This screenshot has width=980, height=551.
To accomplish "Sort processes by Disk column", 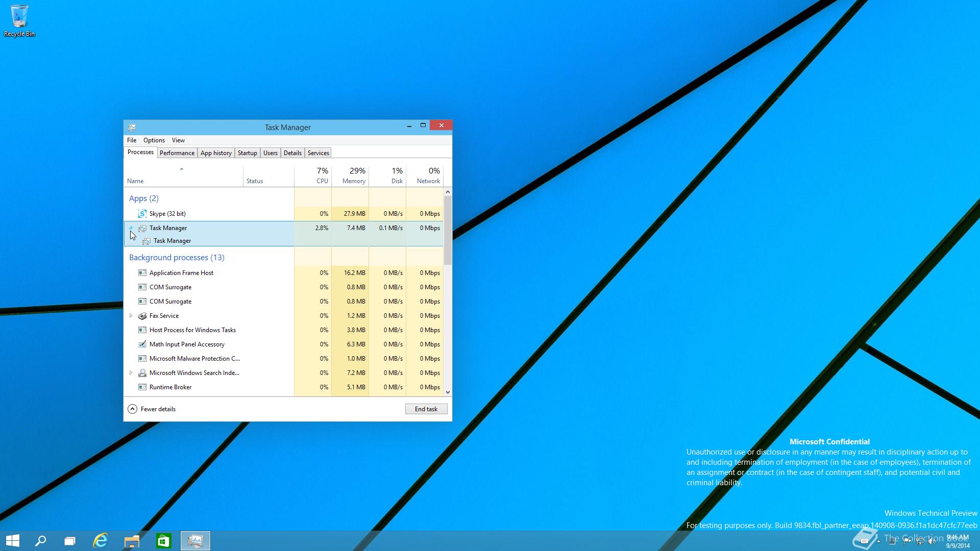I will 387,177.
